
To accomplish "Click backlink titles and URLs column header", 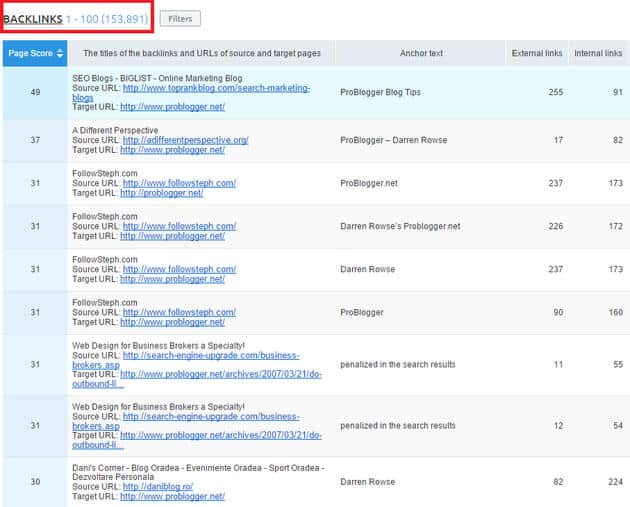I will pos(202,53).
